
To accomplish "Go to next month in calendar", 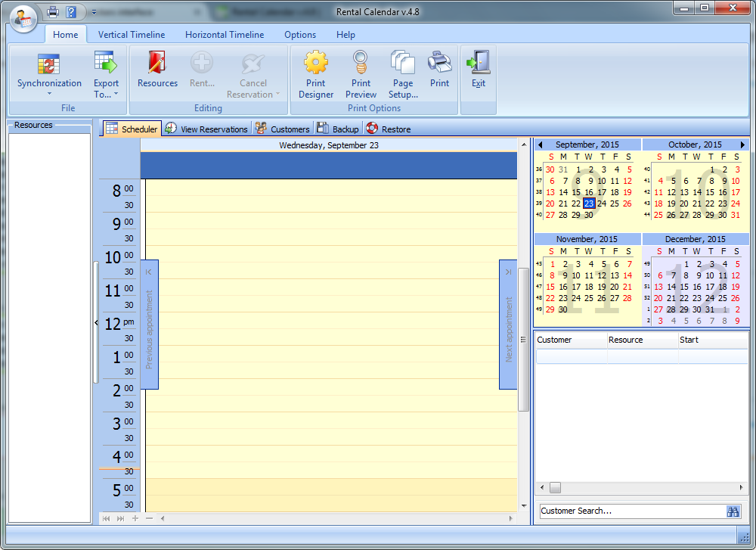I will tap(742, 144).
